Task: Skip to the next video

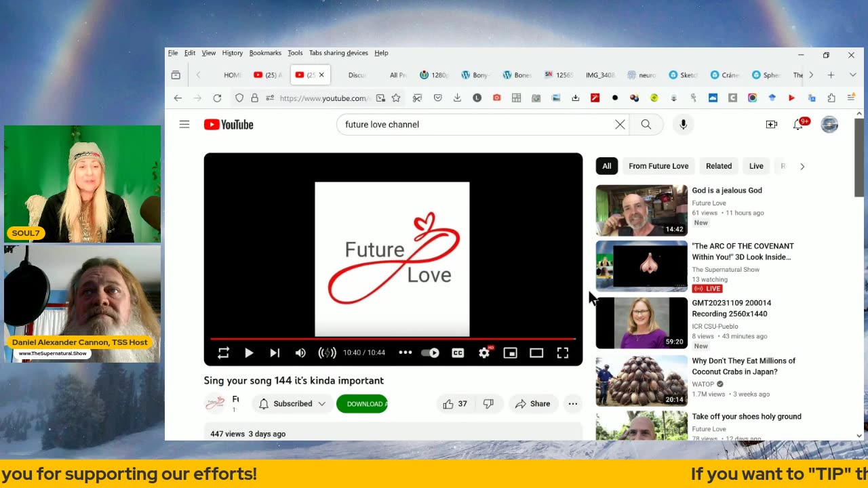Action: click(x=275, y=353)
